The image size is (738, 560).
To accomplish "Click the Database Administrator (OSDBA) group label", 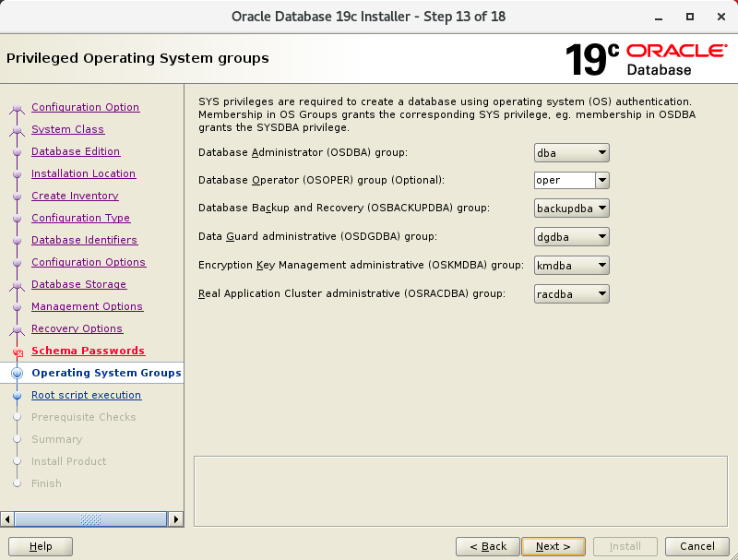I will point(303,152).
